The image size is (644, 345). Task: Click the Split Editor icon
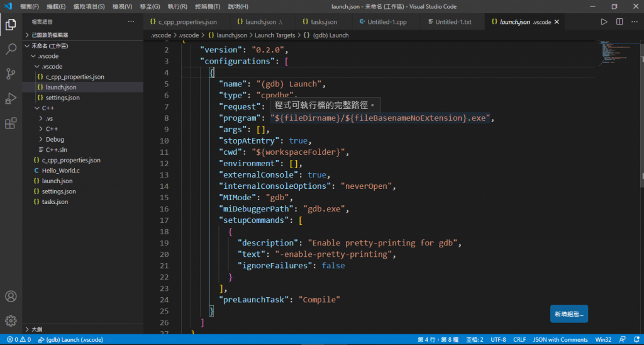click(619, 22)
